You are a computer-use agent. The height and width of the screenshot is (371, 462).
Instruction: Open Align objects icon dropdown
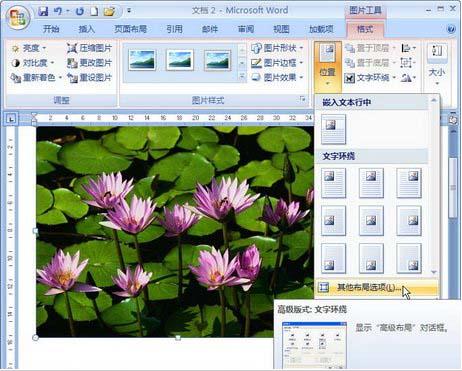[408, 48]
